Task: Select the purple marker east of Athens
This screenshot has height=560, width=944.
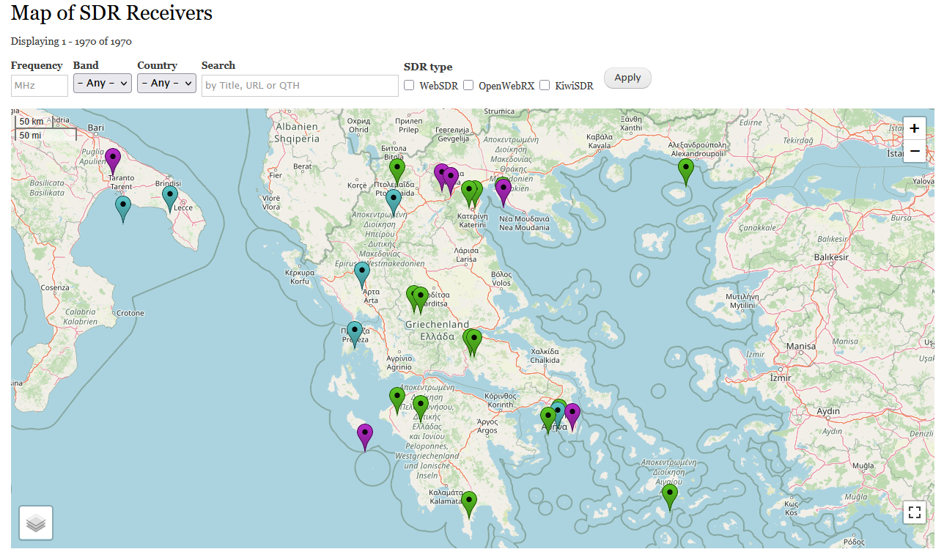Action: tap(572, 416)
